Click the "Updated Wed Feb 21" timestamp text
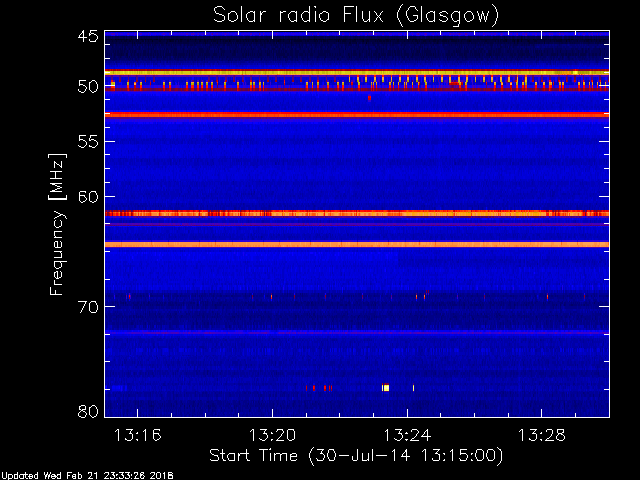This screenshot has height=480, width=640. tap(87, 476)
